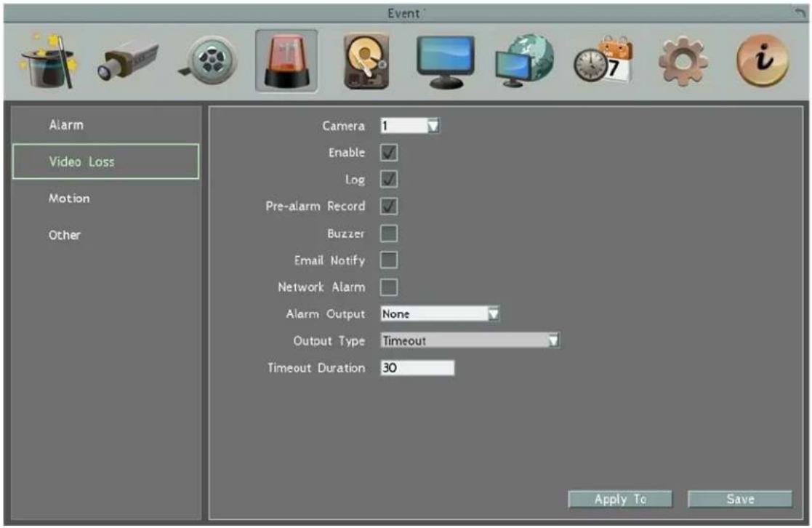Click the Save button
The image size is (812, 528).
(740, 499)
